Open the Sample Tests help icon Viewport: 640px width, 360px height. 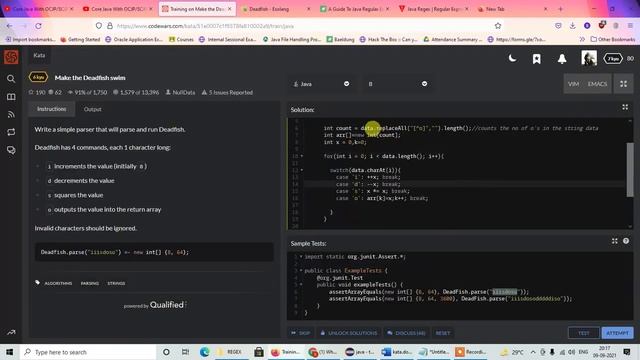(626, 241)
